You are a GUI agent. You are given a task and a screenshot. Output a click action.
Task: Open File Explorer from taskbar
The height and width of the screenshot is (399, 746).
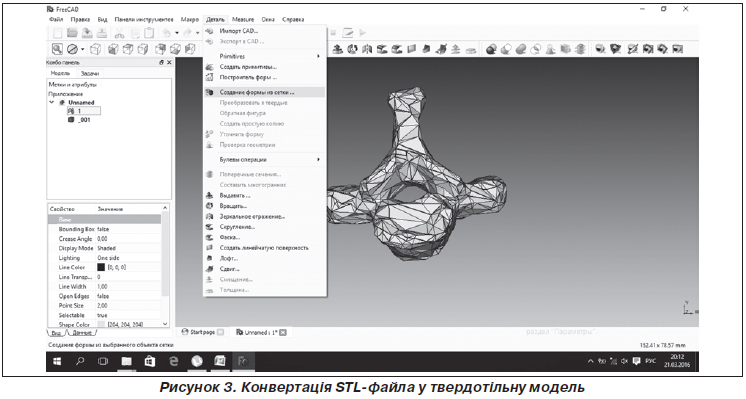tap(126, 361)
